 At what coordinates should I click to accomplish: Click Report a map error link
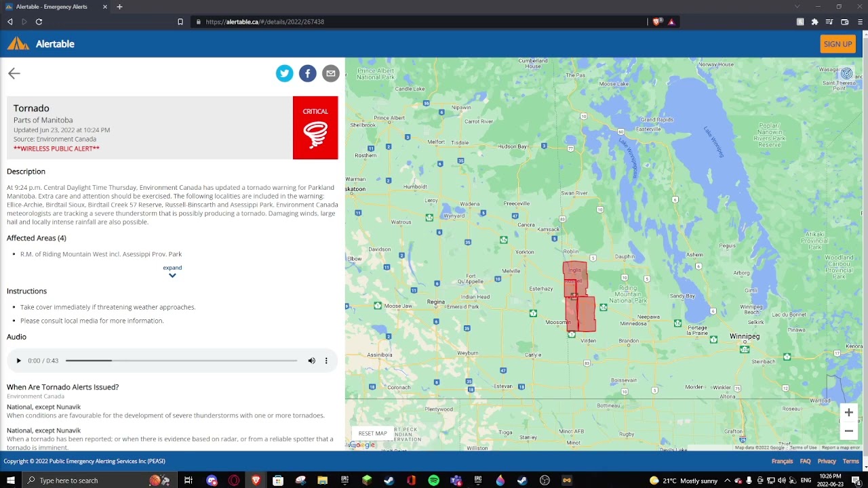[x=841, y=447]
